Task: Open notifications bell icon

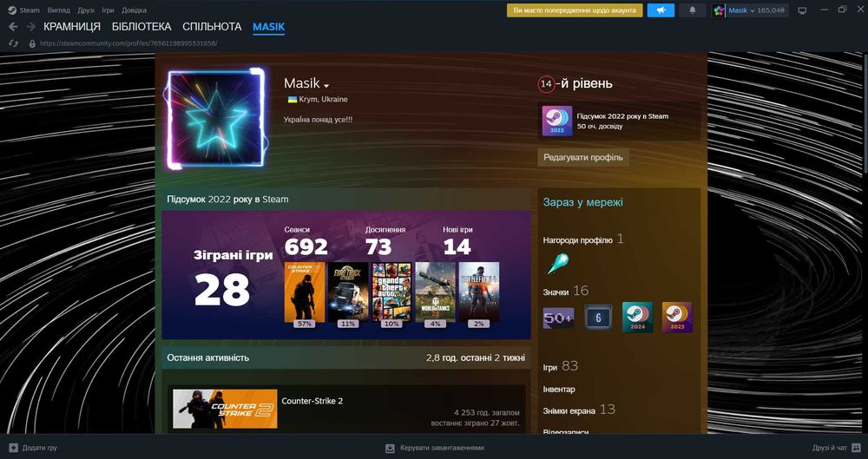Action: [x=692, y=10]
